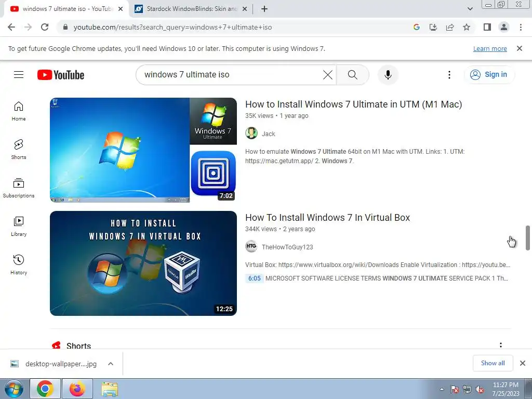This screenshot has height=399, width=532.
Task: Open the network tray icon
Action: 467,390
